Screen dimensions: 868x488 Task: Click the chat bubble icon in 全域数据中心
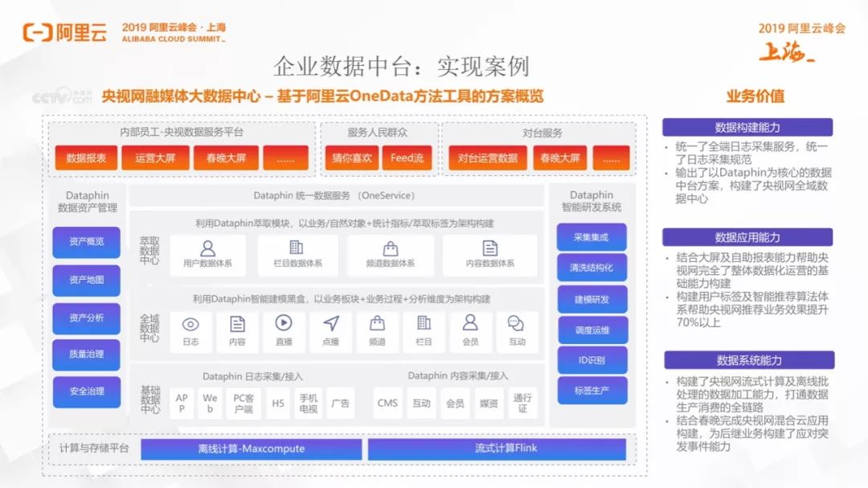coord(516,323)
